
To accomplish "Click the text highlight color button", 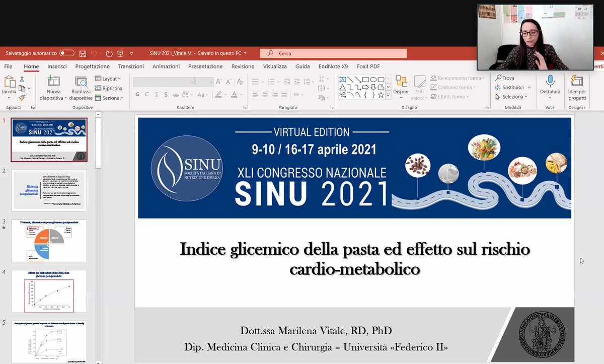I will [219, 94].
